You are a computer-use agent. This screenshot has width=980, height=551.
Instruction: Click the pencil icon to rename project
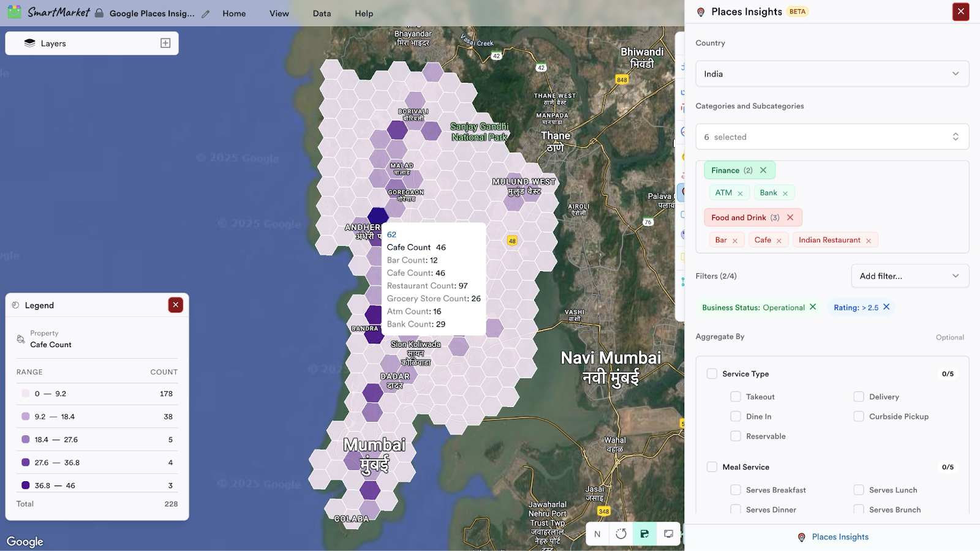click(206, 14)
